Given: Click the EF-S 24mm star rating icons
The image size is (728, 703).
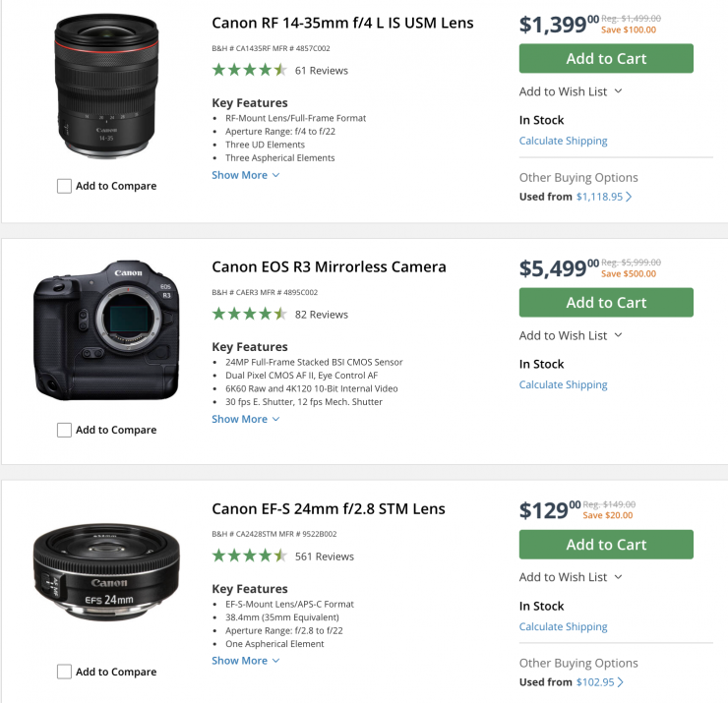Looking at the screenshot, I should (x=249, y=556).
